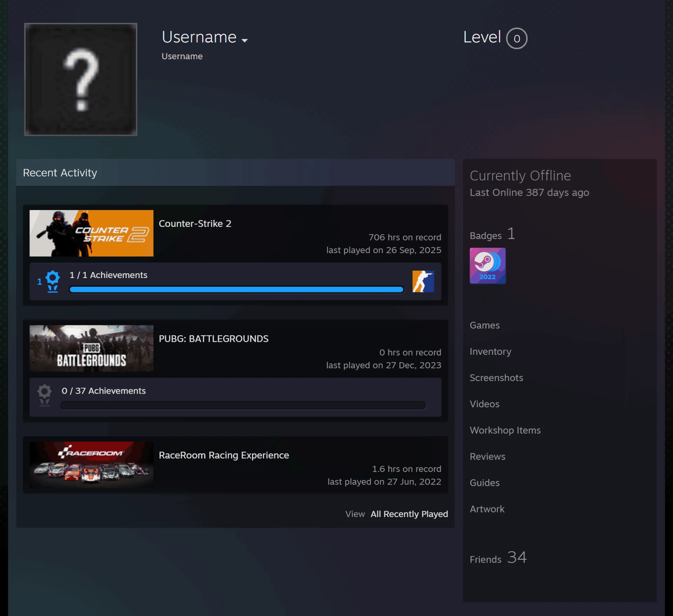
Task: Click the 1.6 hrs on record text
Action: click(x=407, y=469)
